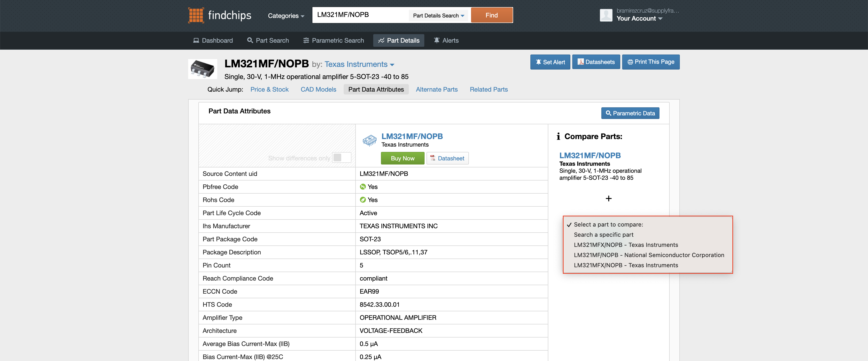Viewport: 868px width, 361px height.
Task: Click the 'EAR99' ECCN value
Action: pyautogui.click(x=369, y=291)
